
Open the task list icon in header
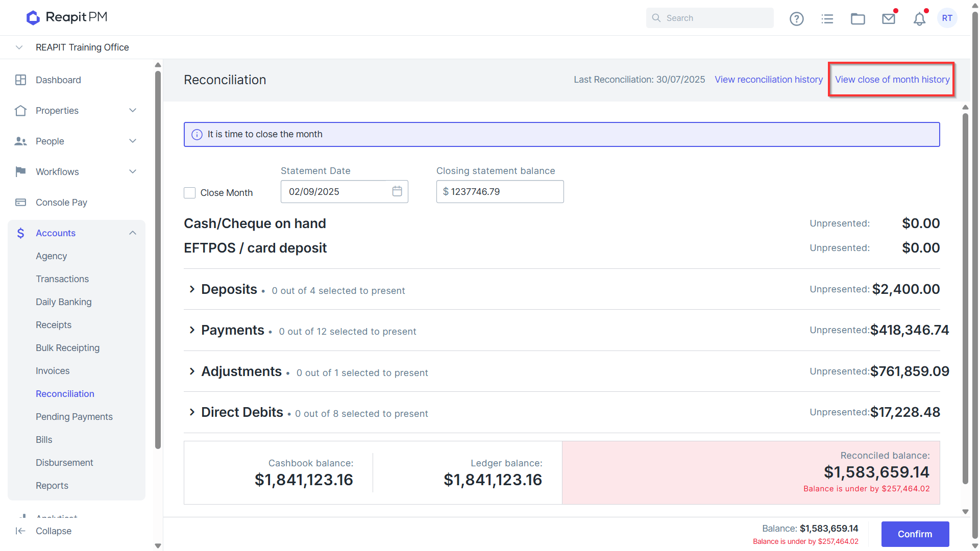pos(827,18)
